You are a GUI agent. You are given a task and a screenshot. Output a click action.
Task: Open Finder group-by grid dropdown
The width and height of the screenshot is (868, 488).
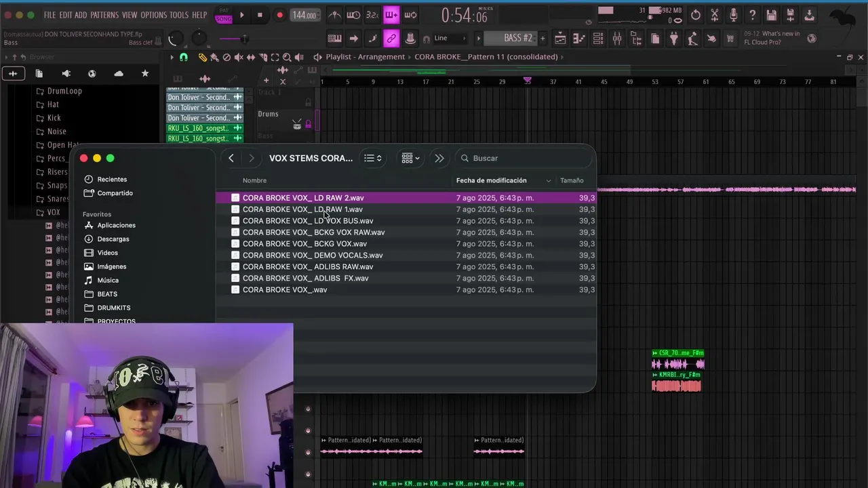[410, 158]
